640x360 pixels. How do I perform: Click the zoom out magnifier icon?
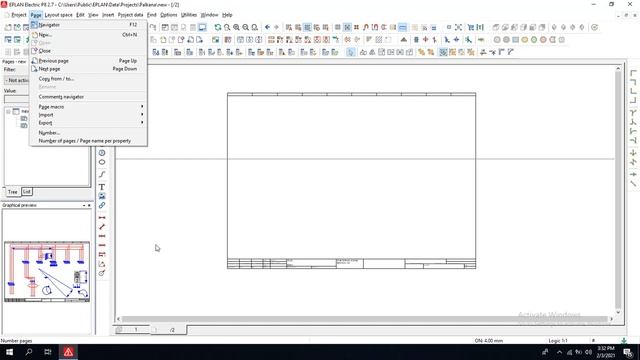coord(245,27)
